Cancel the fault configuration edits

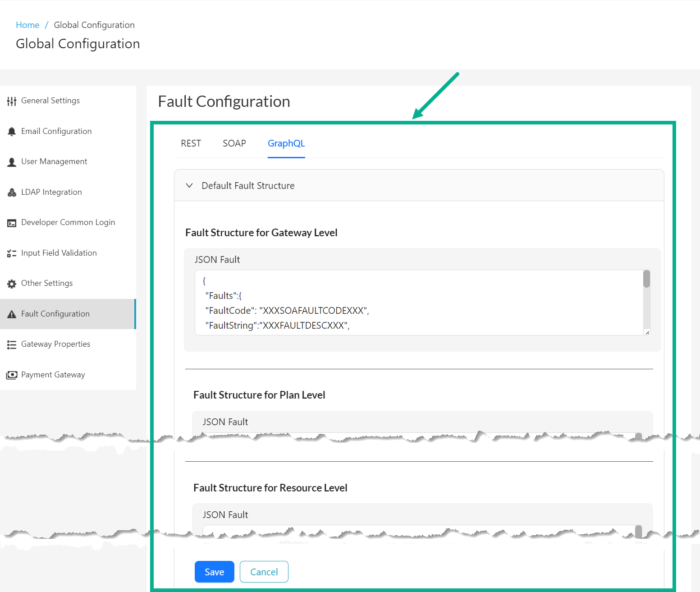coord(264,572)
